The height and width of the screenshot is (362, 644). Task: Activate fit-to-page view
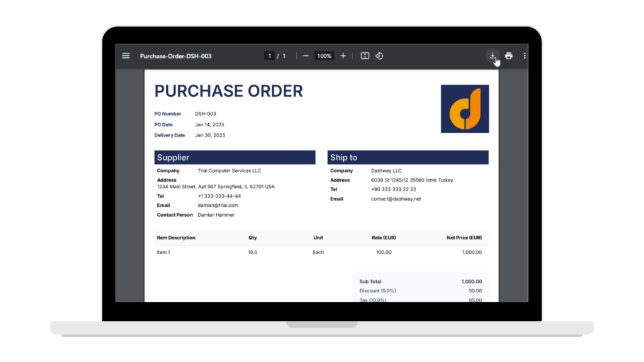click(364, 56)
